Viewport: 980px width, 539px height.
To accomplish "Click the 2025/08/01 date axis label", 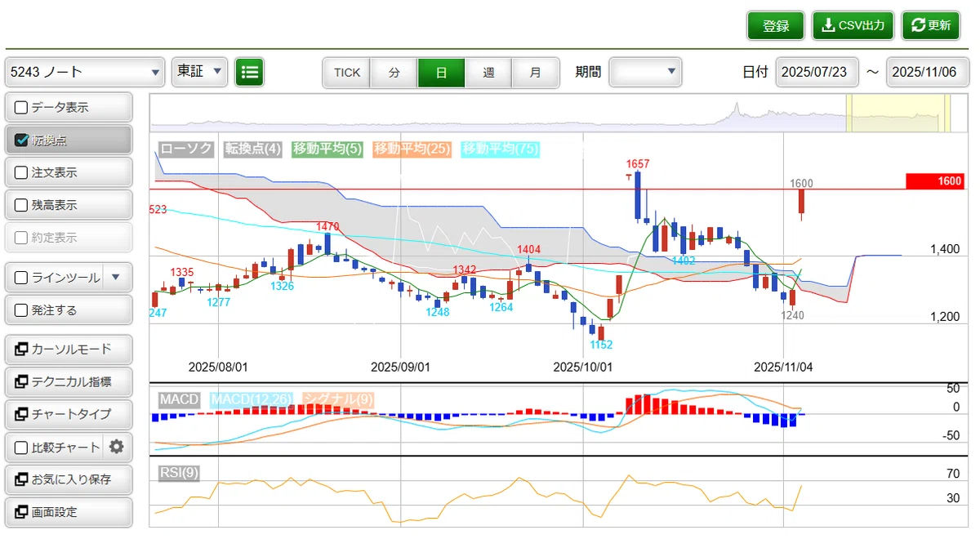I will 218,367.
